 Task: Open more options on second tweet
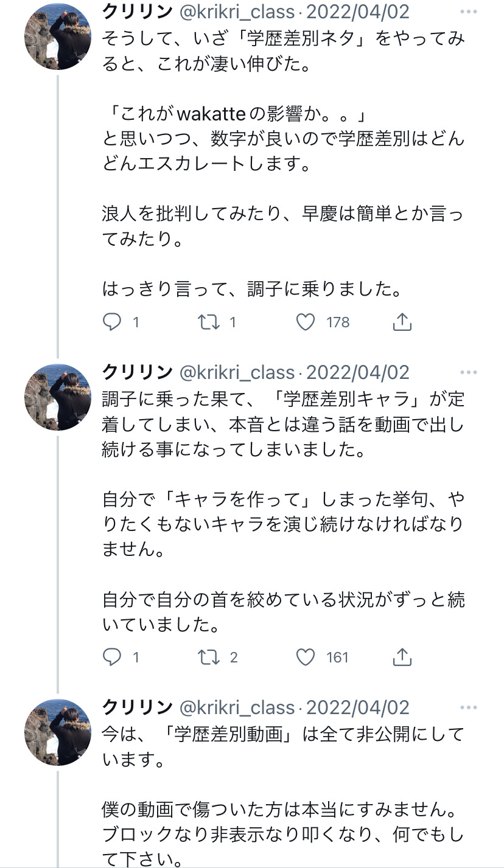point(469,372)
